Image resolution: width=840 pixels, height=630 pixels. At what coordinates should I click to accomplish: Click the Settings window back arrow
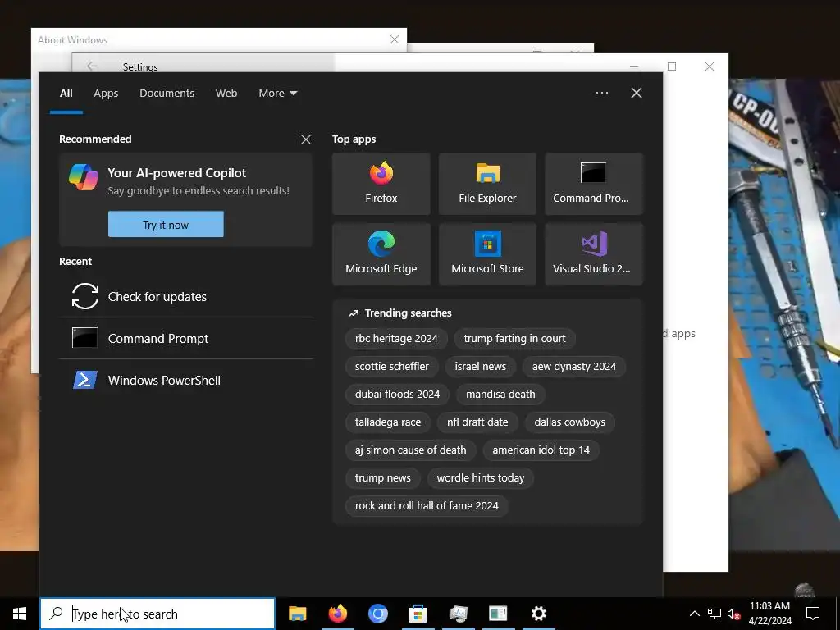coord(92,66)
